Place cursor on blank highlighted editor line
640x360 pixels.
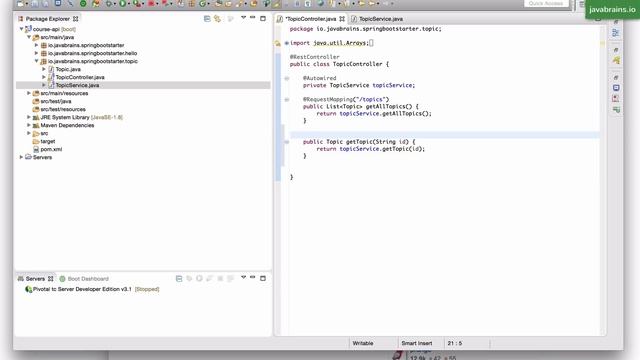click(x=444, y=135)
